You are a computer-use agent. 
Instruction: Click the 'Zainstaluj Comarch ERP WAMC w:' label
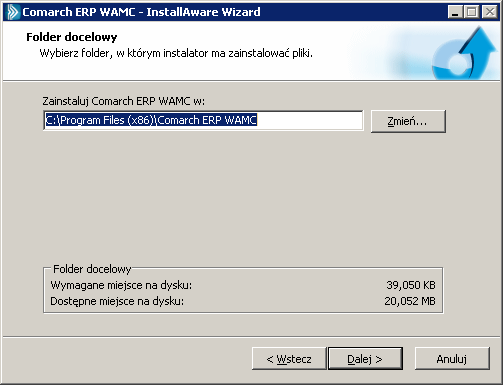click(x=123, y=101)
